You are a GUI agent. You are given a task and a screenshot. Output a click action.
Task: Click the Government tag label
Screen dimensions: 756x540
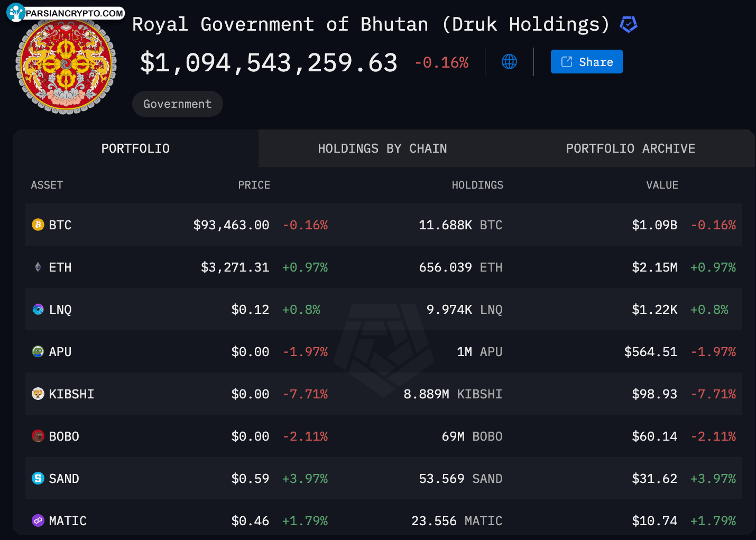tap(178, 104)
